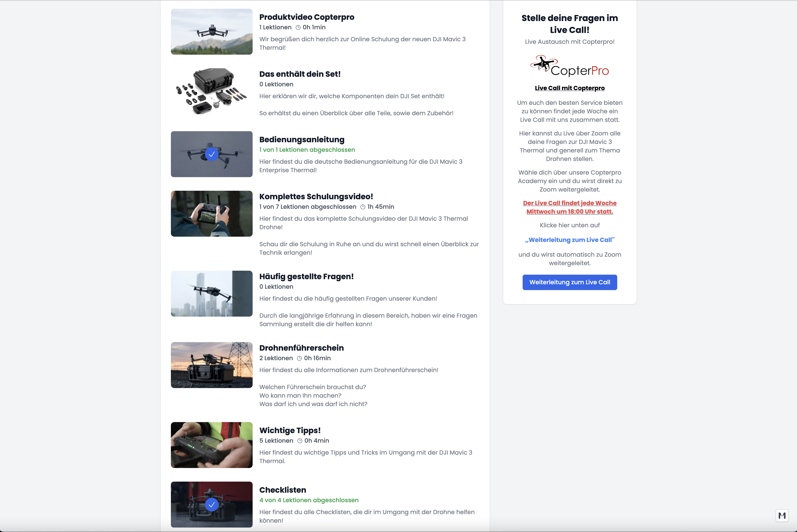Click 4 von 4 Lektionen abgeschlossen status
Image resolution: width=797 pixels, height=532 pixels.
[x=309, y=500]
